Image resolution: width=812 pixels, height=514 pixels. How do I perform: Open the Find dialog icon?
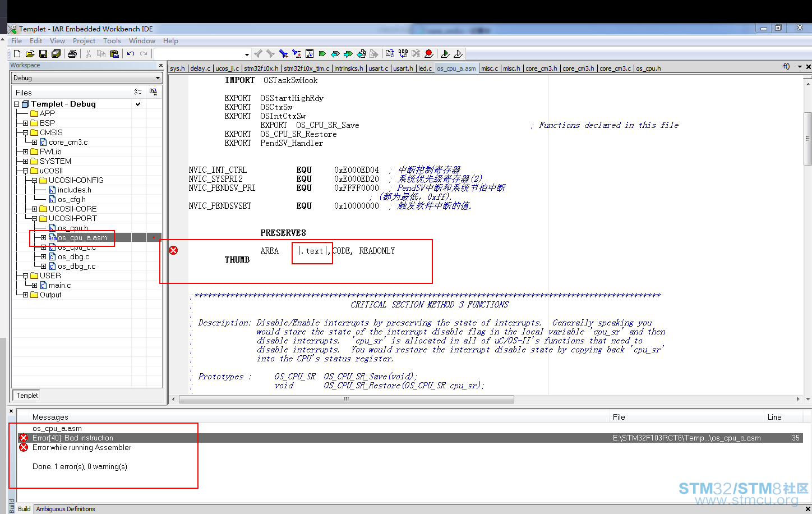point(284,54)
